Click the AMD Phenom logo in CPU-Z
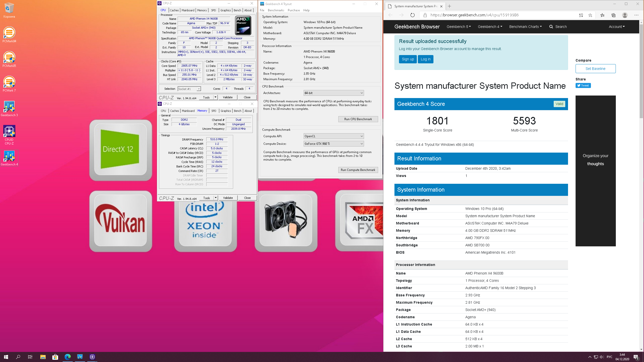This screenshot has height=362, width=644. 243,25
